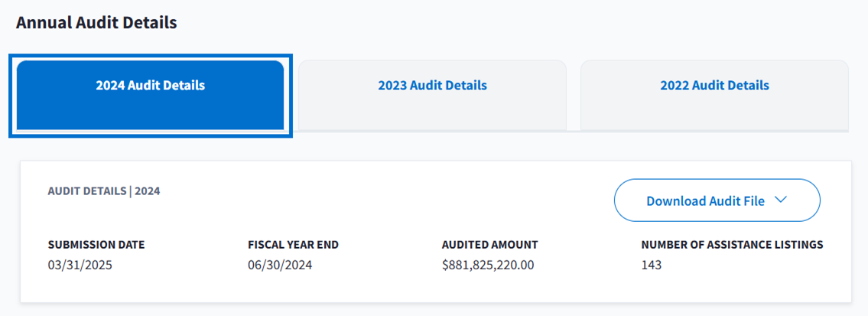Screen dimensions: 868x316
Task: Click the "2024" year in the card header
Action: click(148, 191)
